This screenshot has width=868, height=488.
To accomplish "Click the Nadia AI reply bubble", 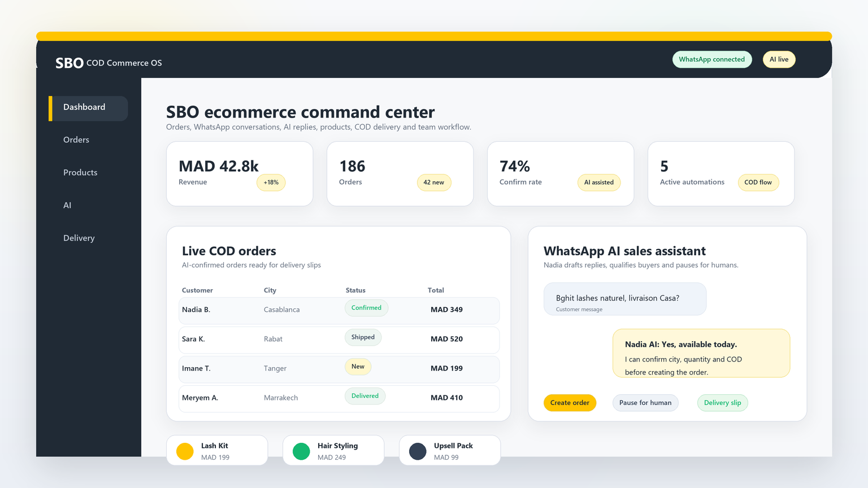I will [x=701, y=353].
